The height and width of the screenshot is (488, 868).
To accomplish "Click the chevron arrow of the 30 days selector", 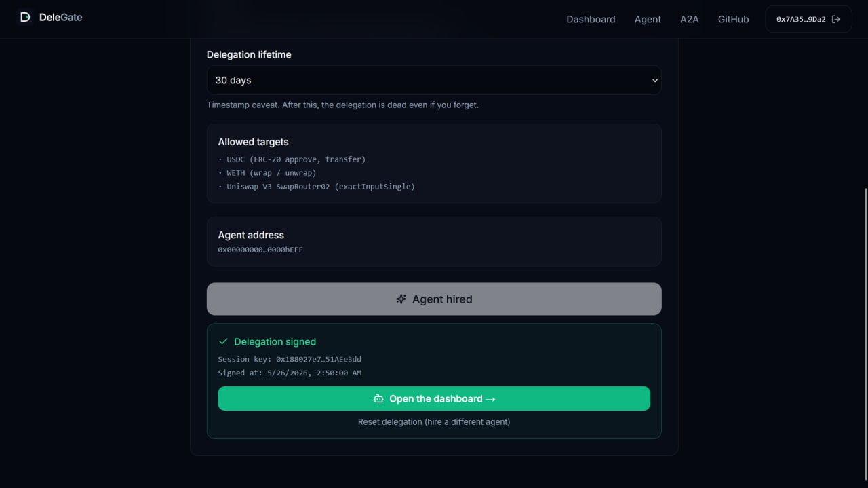I will pos(655,81).
